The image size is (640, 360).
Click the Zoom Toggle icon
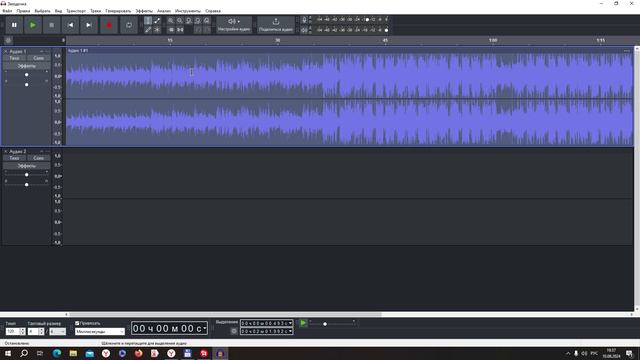tap(207, 20)
